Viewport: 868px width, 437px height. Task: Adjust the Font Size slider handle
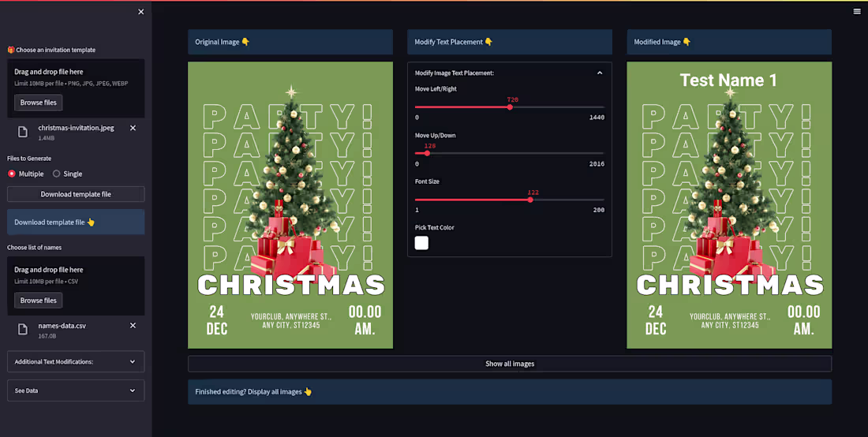click(x=530, y=200)
